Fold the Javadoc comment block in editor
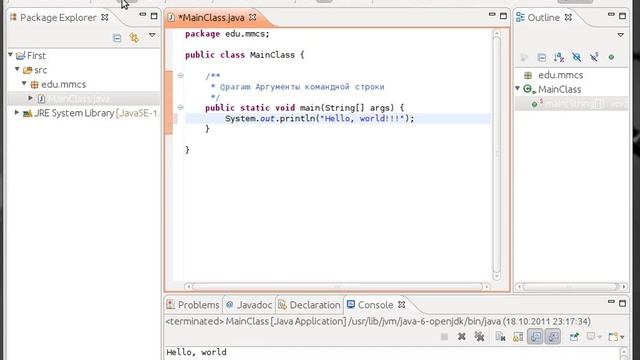Image resolution: width=640 pixels, height=360 pixels. [x=180, y=76]
